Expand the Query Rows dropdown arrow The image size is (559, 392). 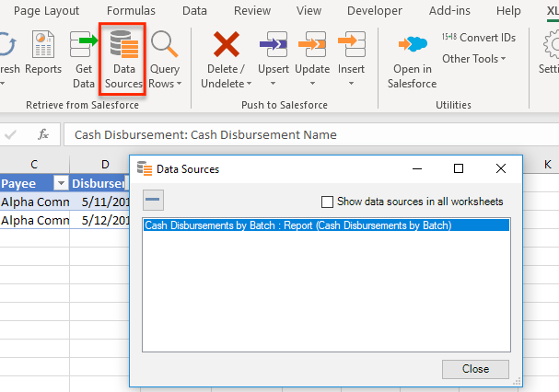coord(180,84)
